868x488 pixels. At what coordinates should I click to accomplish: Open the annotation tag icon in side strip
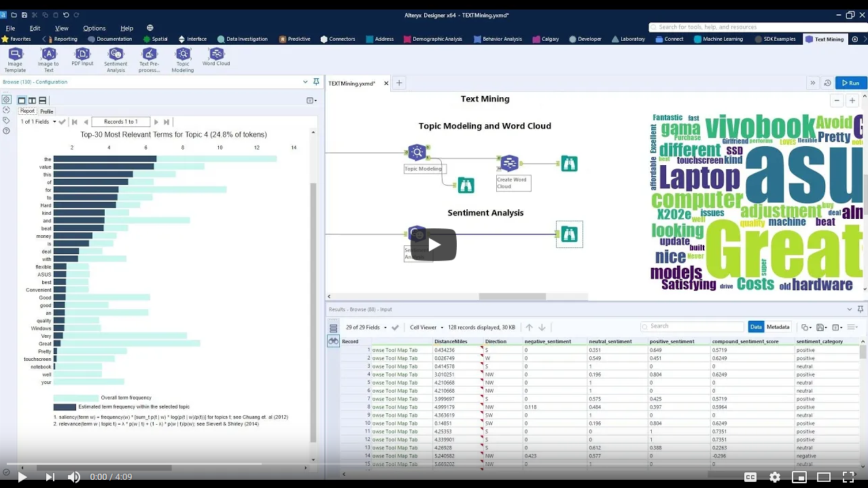click(x=6, y=120)
